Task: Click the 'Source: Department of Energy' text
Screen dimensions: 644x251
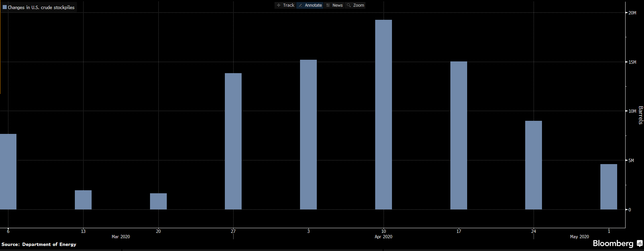Action: click(39, 244)
